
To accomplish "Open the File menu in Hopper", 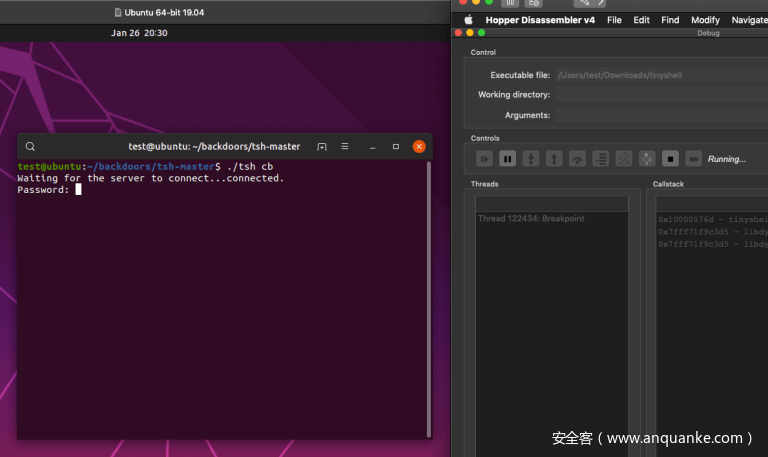I will point(614,20).
